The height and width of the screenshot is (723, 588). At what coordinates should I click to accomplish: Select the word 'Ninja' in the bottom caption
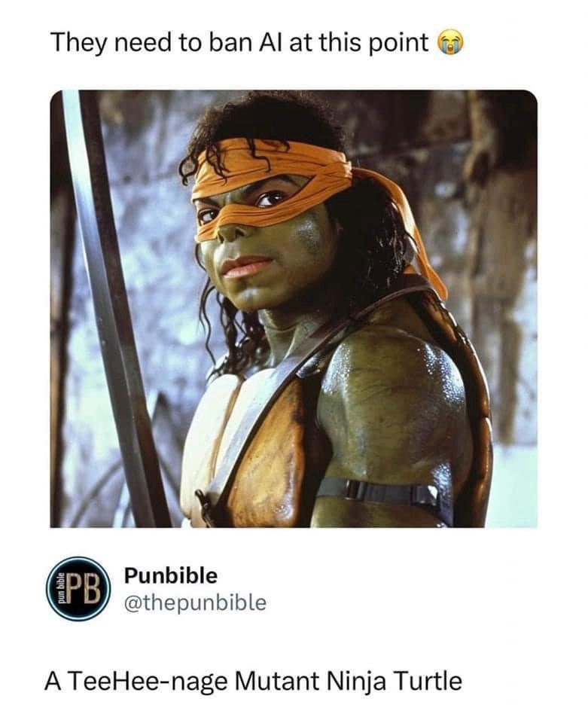pyautogui.click(x=356, y=682)
